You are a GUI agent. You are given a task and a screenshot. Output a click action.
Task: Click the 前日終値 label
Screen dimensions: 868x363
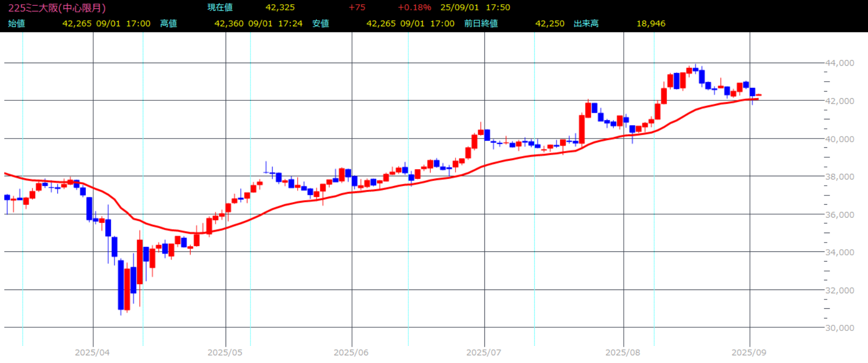[481, 24]
